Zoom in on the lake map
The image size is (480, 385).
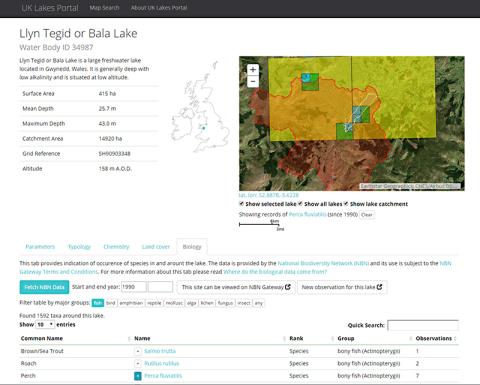click(x=253, y=70)
